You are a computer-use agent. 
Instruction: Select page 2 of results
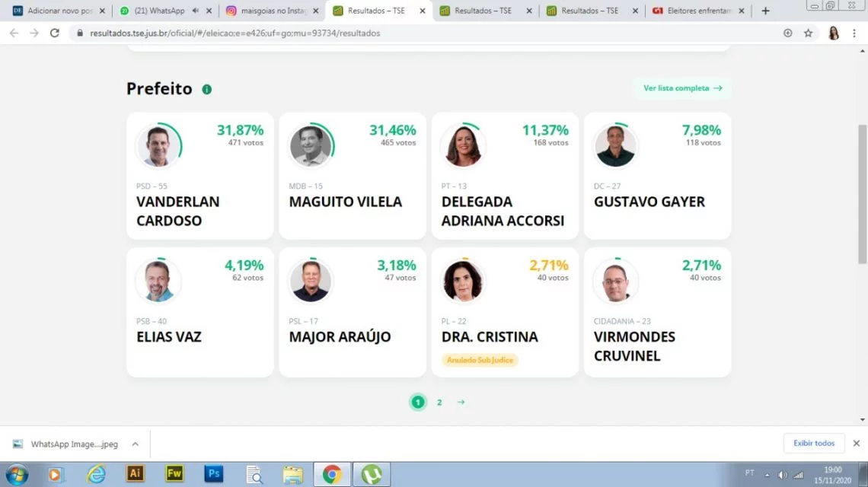[439, 403]
